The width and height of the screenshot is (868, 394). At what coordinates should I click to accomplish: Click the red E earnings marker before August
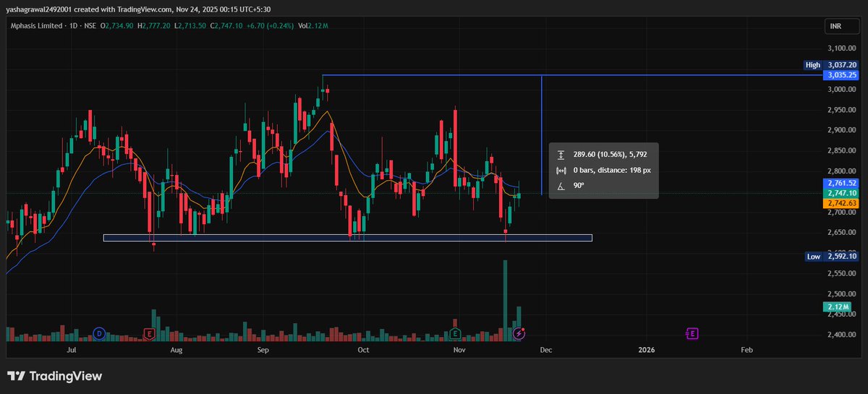pos(149,333)
